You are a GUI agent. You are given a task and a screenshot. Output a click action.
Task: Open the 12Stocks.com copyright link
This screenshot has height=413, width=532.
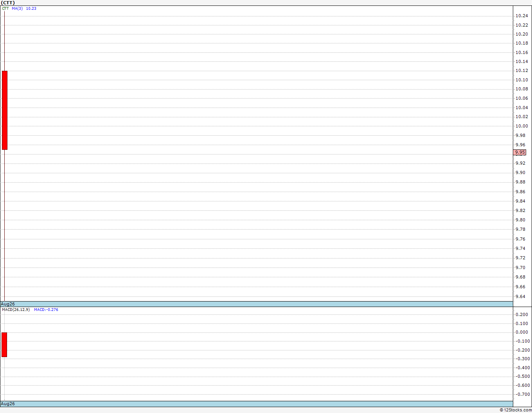pos(516,410)
